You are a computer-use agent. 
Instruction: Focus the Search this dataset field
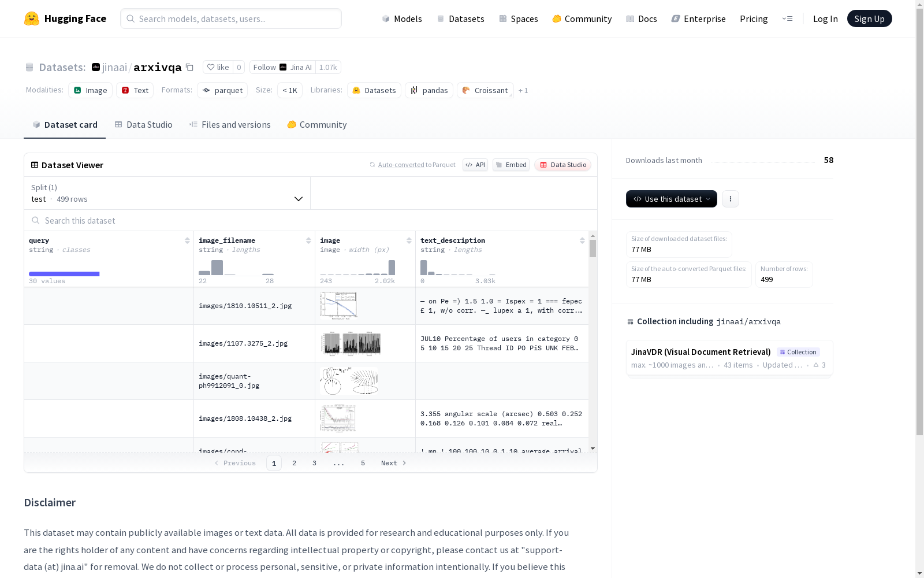pos(311,220)
